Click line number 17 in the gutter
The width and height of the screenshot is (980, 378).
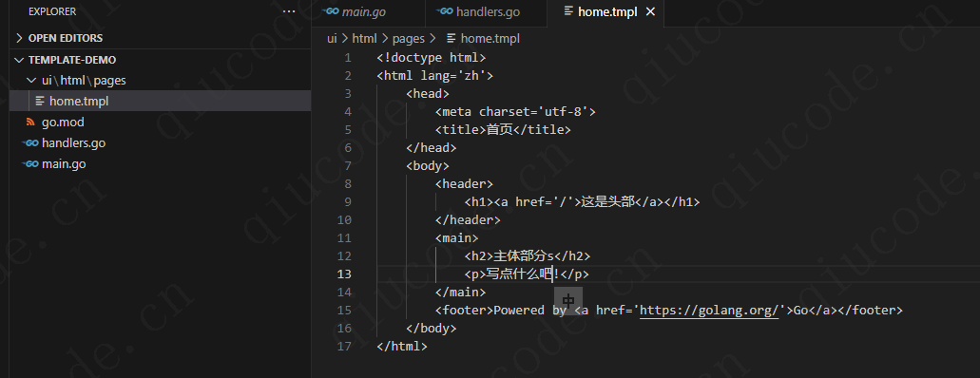[344, 346]
